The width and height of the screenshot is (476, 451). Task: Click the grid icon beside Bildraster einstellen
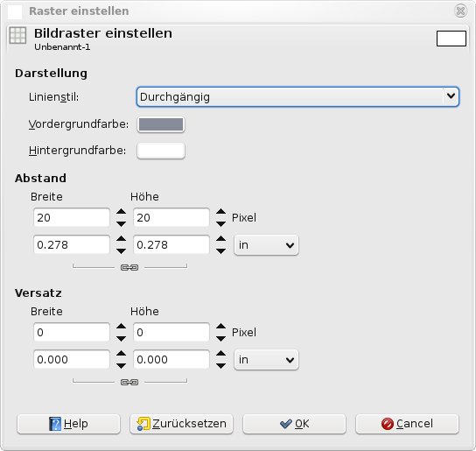click(x=17, y=35)
